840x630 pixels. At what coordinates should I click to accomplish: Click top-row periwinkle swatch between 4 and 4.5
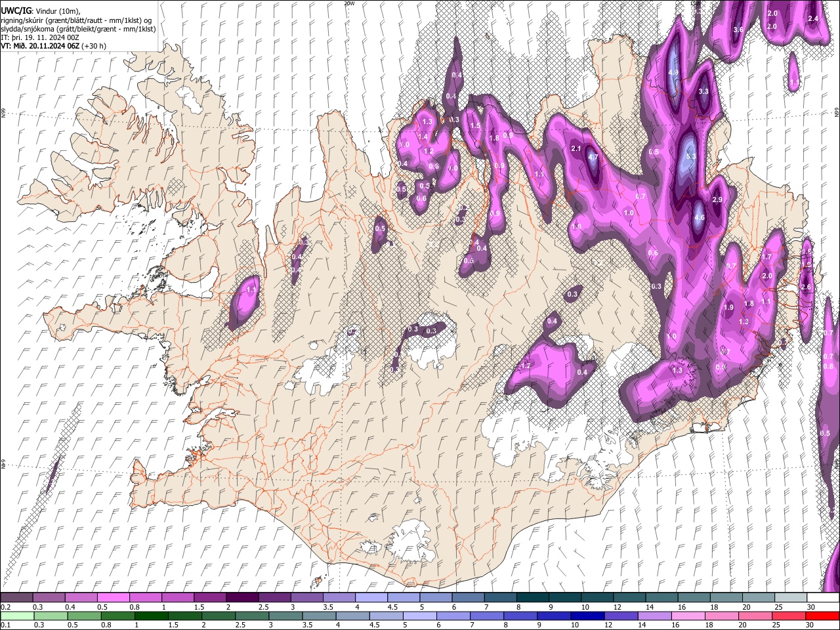pyautogui.click(x=371, y=597)
